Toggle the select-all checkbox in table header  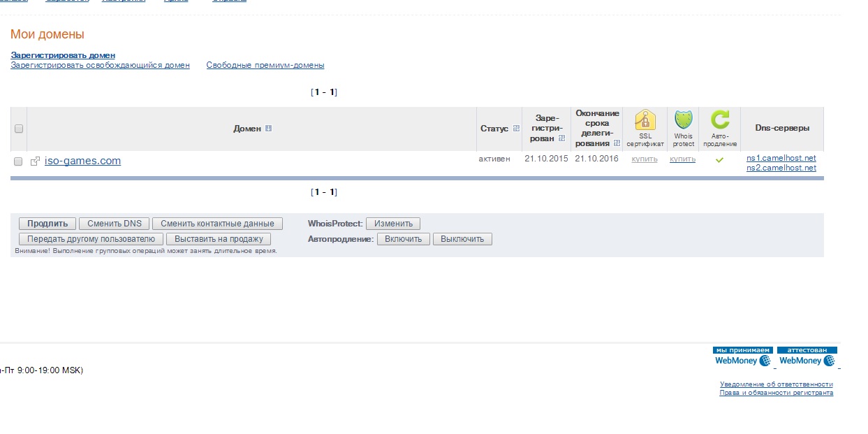19,129
